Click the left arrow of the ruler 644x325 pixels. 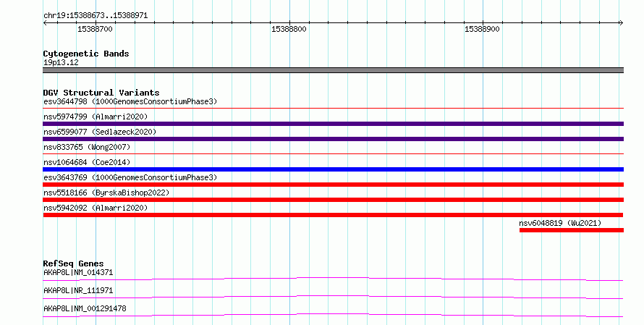(45, 23)
